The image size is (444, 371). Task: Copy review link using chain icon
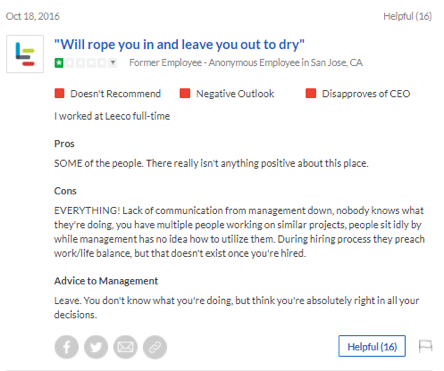(x=155, y=347)
